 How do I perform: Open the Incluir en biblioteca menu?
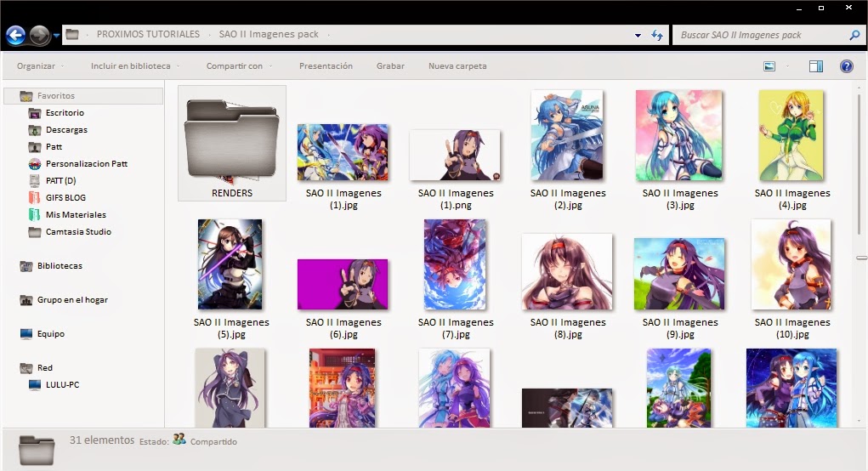pos(135,65)
